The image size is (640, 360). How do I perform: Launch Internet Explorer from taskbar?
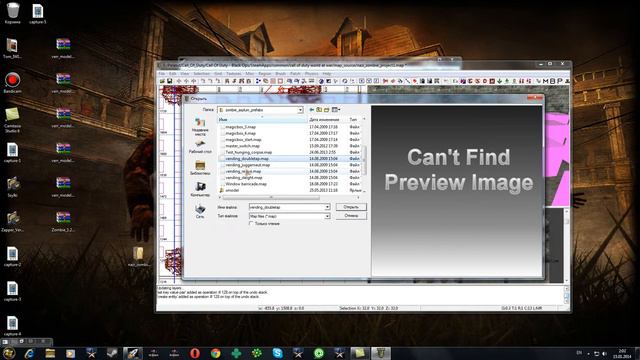pos(29,353)
